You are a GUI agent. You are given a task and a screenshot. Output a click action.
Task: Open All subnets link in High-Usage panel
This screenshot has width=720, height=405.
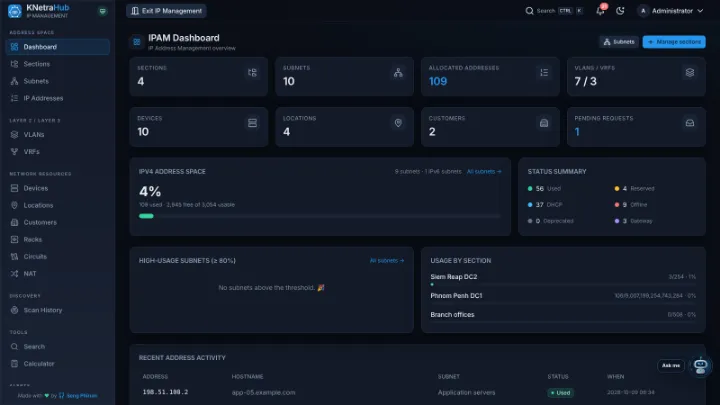click(387, 261)
